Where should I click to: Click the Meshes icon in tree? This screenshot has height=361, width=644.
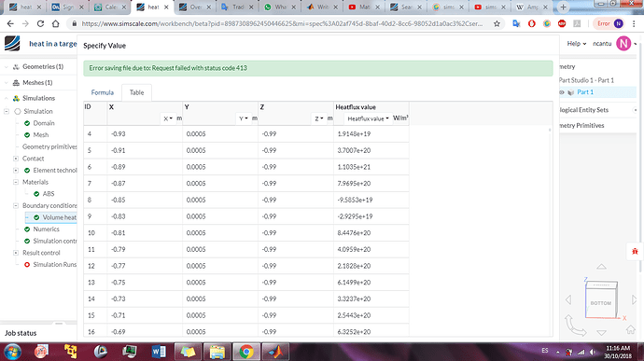16,82
